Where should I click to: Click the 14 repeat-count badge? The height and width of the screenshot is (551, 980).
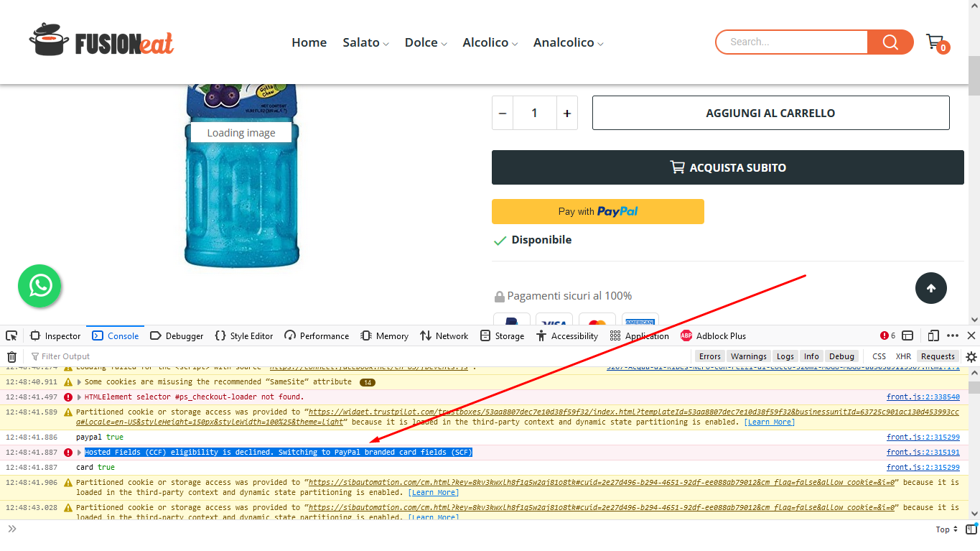pos(368,382)
